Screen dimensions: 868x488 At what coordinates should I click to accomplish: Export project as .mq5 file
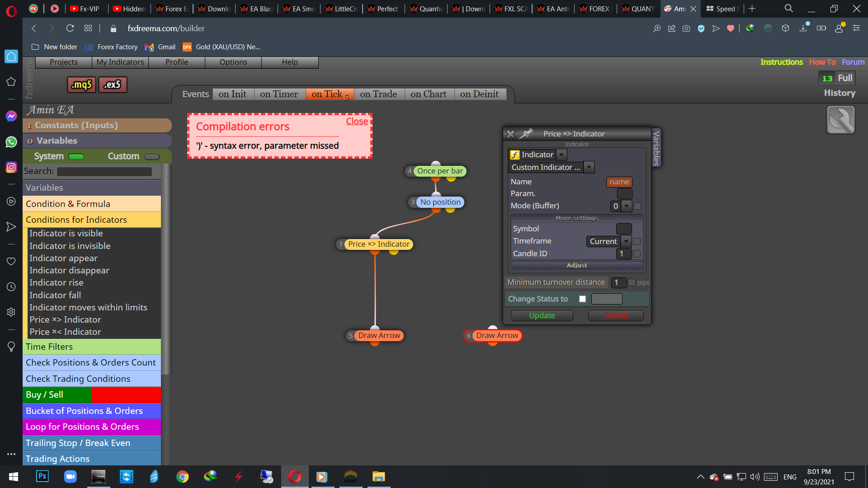[x=81, y=84]
